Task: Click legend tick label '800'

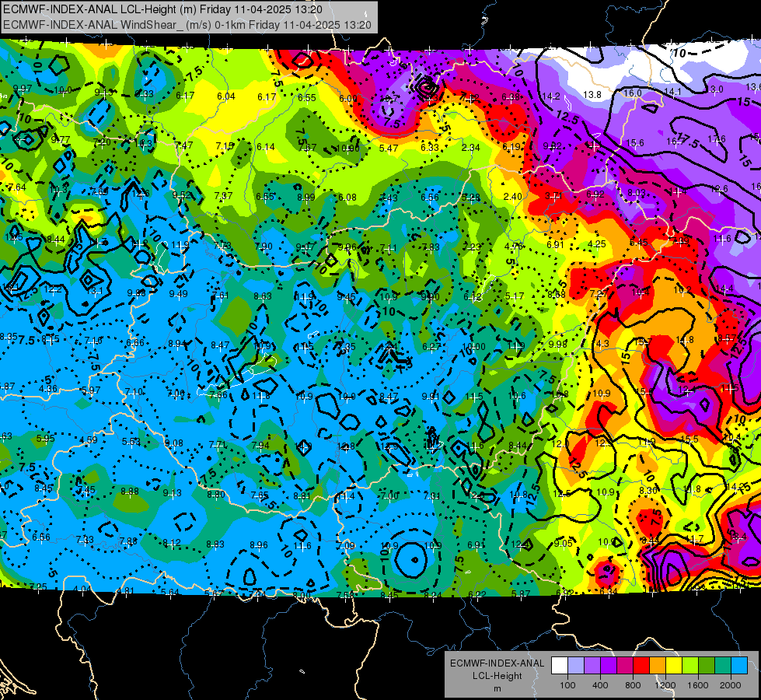Action: [633, 685]
